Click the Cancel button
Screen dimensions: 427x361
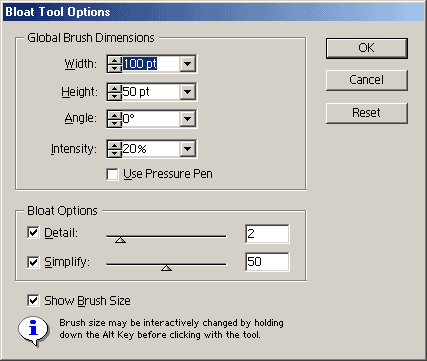(367, 80)
